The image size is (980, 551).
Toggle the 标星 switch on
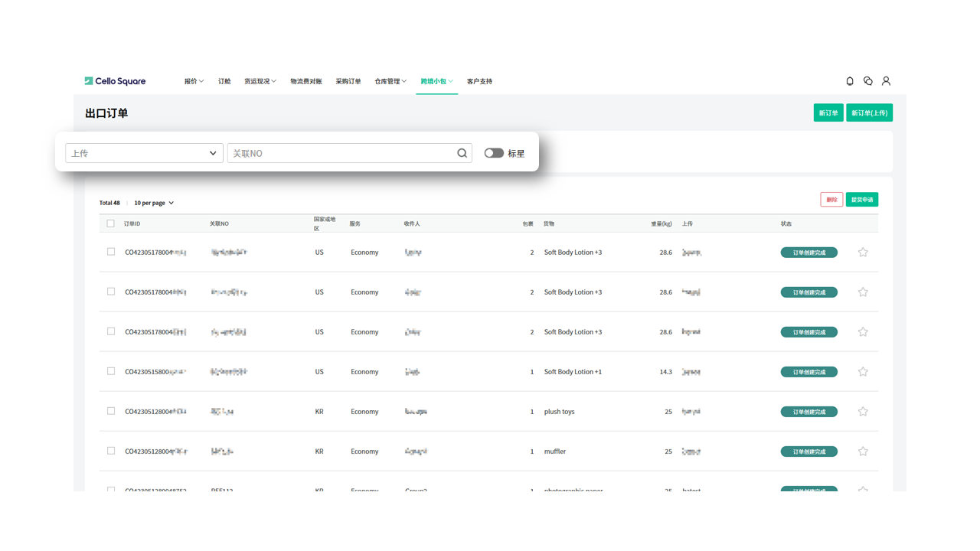pos(494,153)
